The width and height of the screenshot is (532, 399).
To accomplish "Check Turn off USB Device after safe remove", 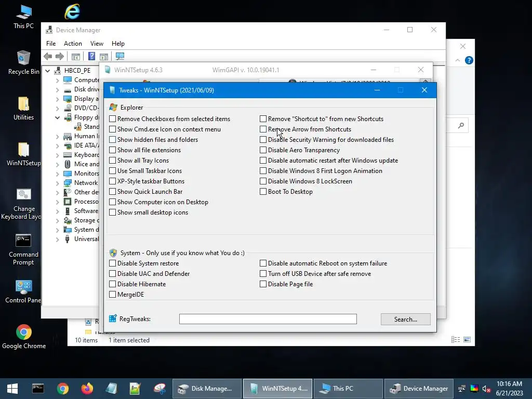I will pos(263,274).
